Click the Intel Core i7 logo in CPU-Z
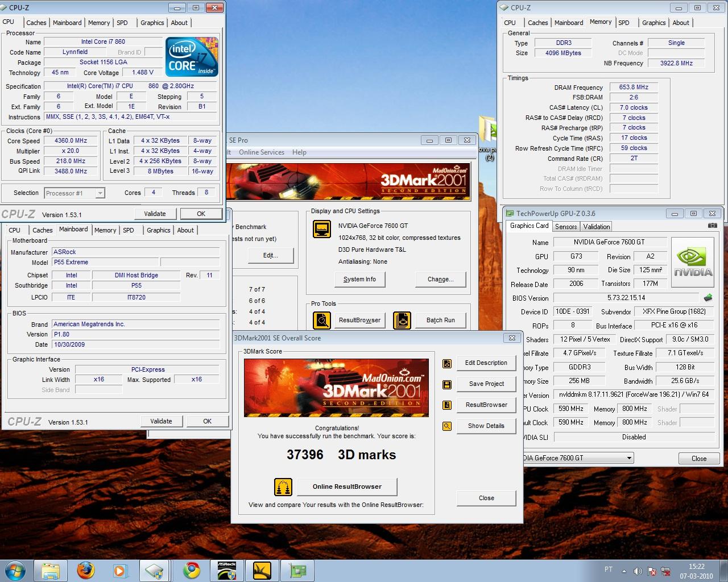Screen dimensions: 728x582 (x=192, y=57)
